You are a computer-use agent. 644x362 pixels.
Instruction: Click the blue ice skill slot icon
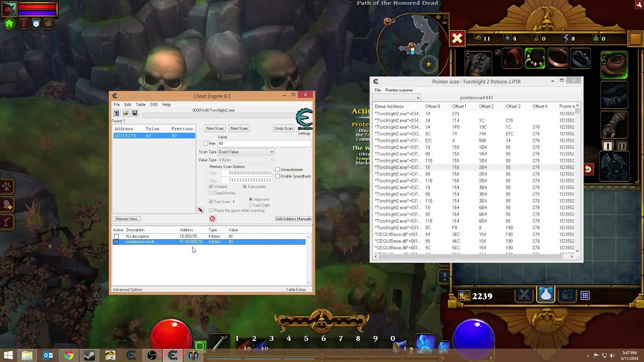pyautogui.click(x=425, y=343)
